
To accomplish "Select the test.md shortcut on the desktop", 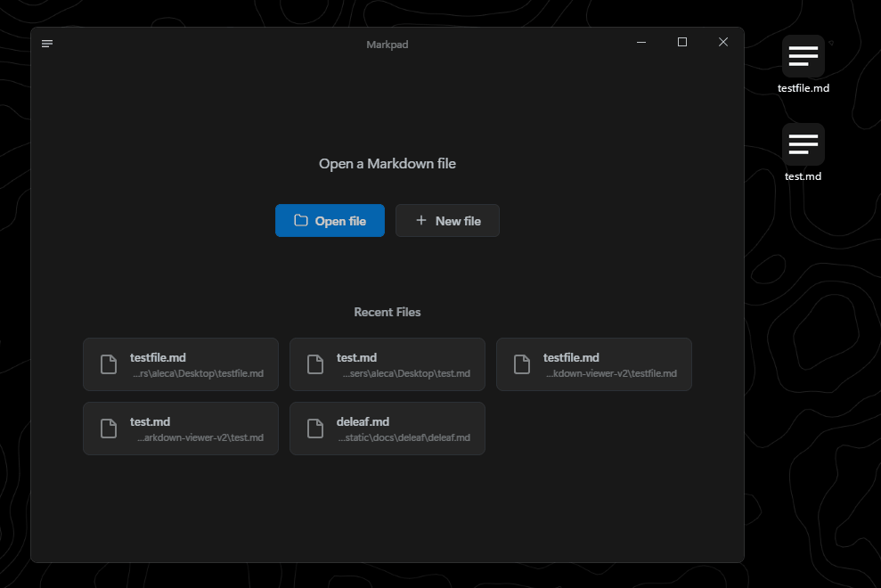I will [x=803, y=145].
